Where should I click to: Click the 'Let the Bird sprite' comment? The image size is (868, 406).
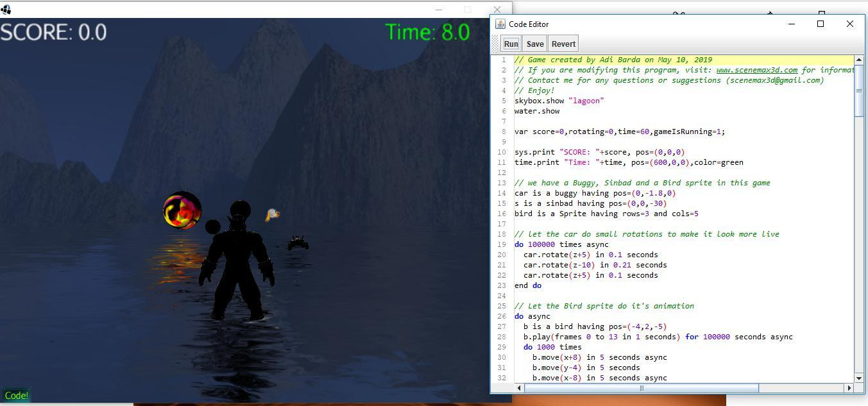pos(604,306)
